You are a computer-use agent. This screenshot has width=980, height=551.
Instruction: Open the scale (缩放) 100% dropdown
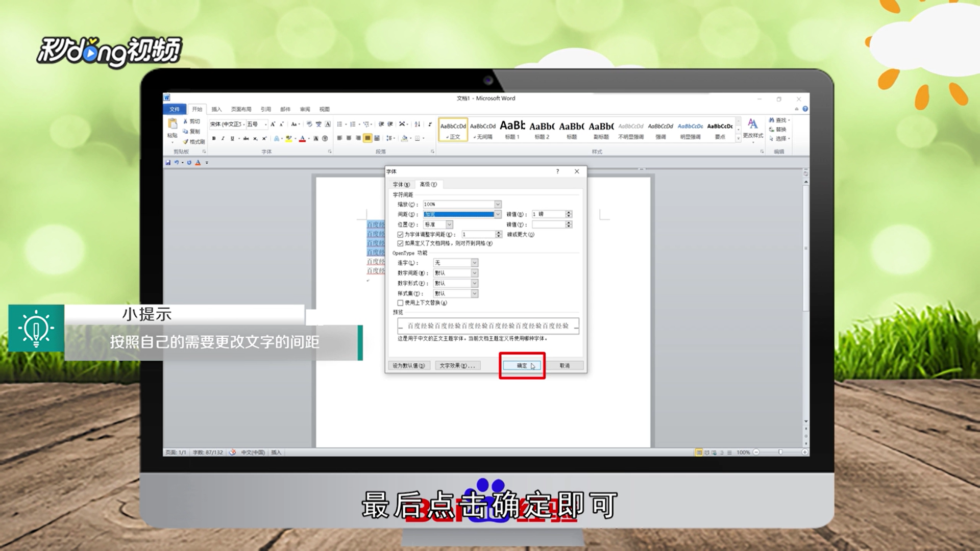pyautogui.click(x=498, y=204)
